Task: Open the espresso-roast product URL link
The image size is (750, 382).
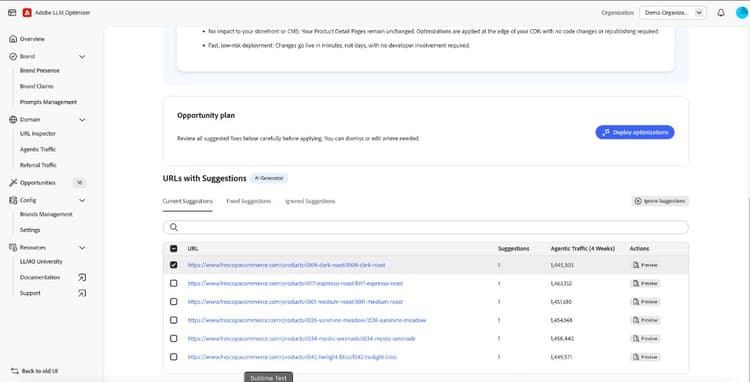Action: (295, 284)
